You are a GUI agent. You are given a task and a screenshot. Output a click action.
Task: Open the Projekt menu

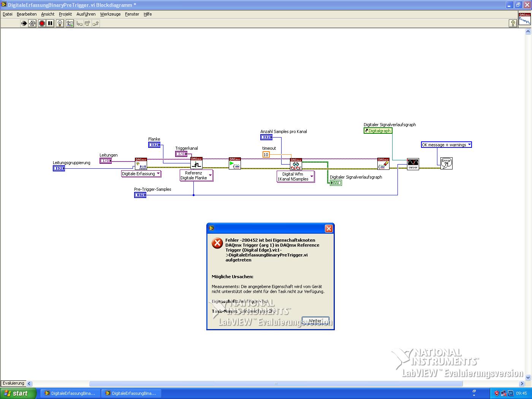65,14
